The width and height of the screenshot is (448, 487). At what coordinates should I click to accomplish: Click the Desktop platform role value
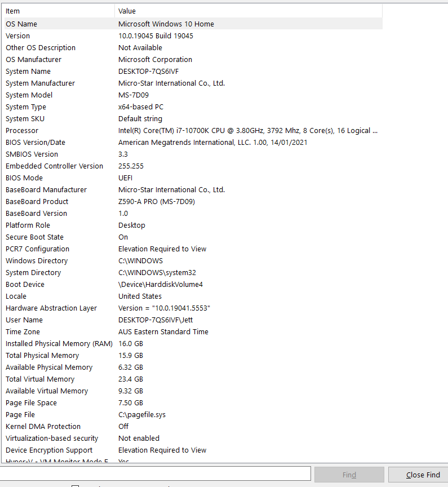coord(132,225)
